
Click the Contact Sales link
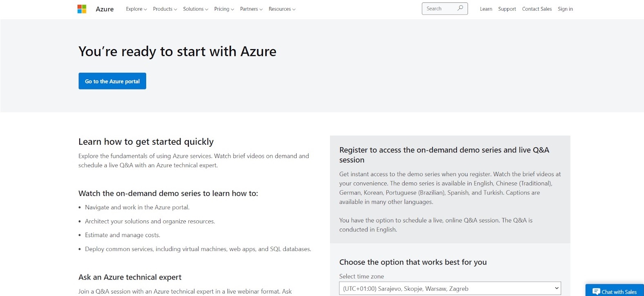(x=537, y=9)
